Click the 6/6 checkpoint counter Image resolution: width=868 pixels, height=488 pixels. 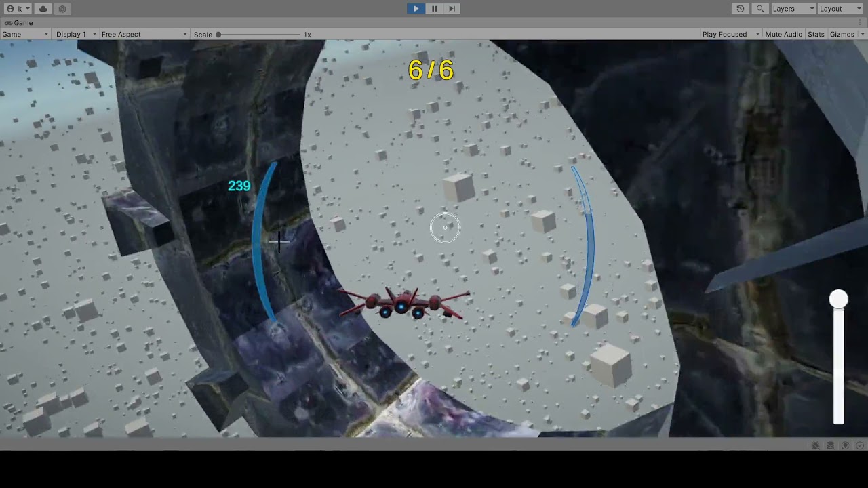(x=431, y=70)
